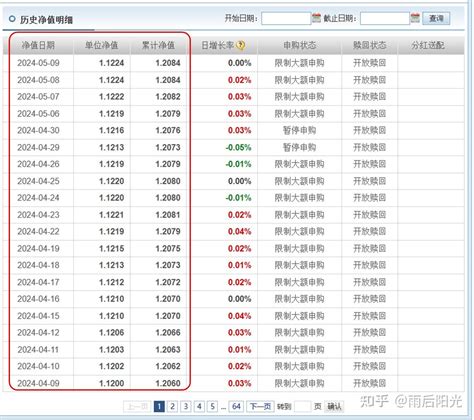The image size is (474, 420).
Task: Go to page 5 of results
Action: (x=212, y=406)
